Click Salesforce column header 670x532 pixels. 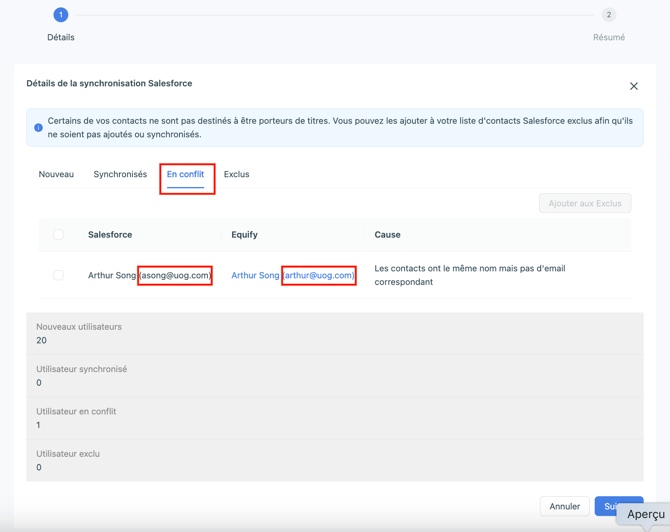click(x=110, y=235)
